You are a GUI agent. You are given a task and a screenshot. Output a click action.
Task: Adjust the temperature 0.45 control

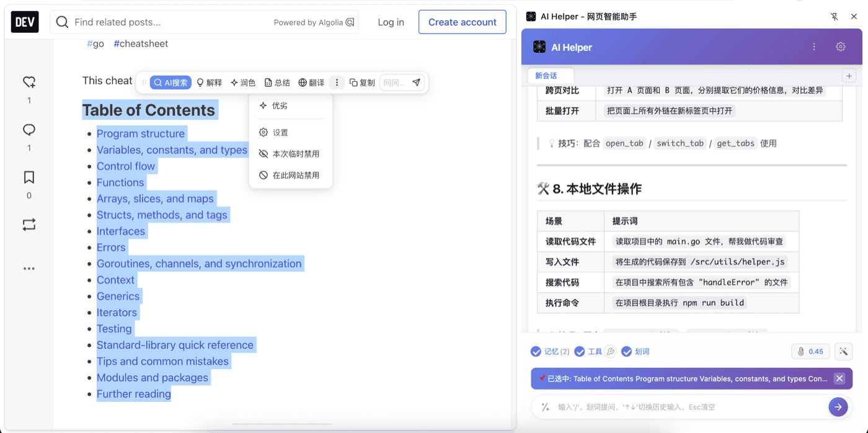(810, 352)
